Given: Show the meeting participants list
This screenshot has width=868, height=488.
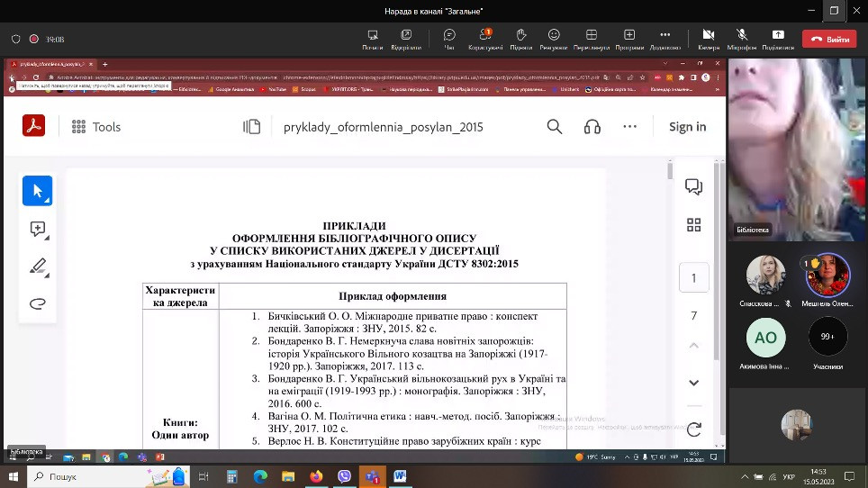Looking at the screenshot, I should point(485,38).
